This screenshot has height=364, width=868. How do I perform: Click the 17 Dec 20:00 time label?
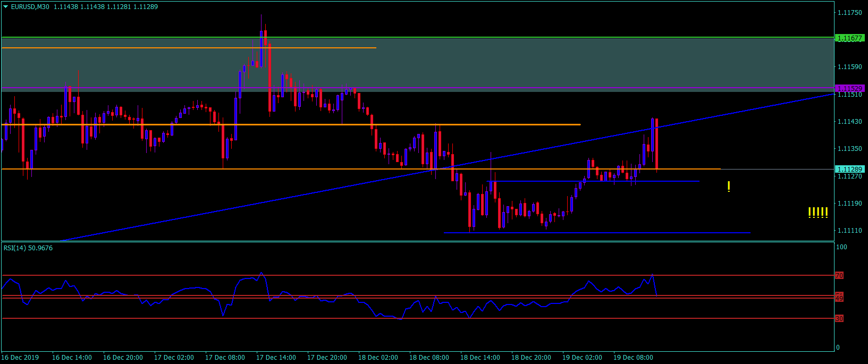click(x=327, y=358)
